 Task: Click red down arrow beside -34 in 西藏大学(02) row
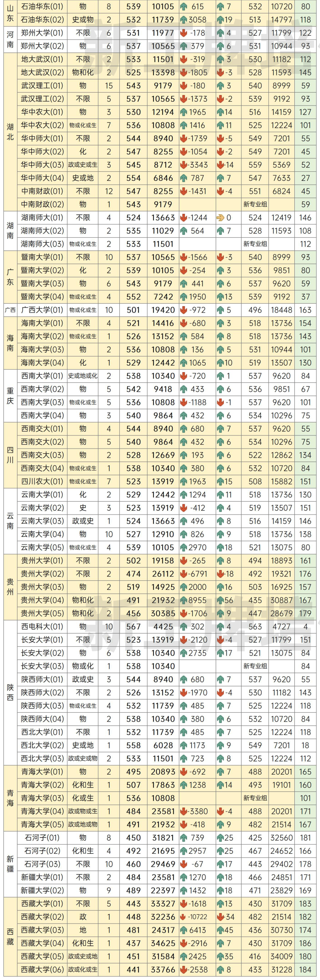coord(220,917)
